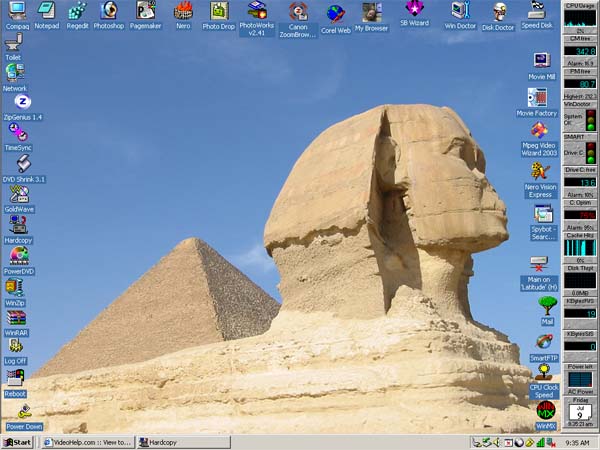Click the CPU Usage graph sensor

(x=580, y=18)
